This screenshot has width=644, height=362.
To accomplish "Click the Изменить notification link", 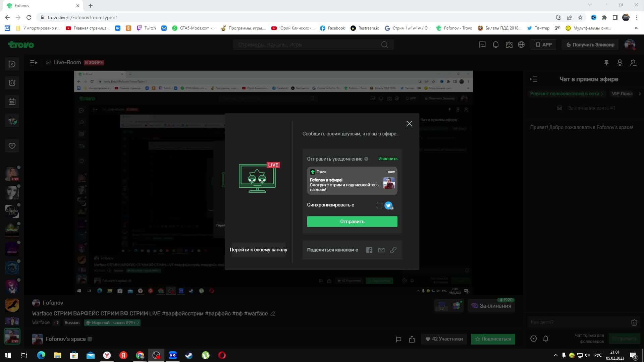I will pos(388,159).
